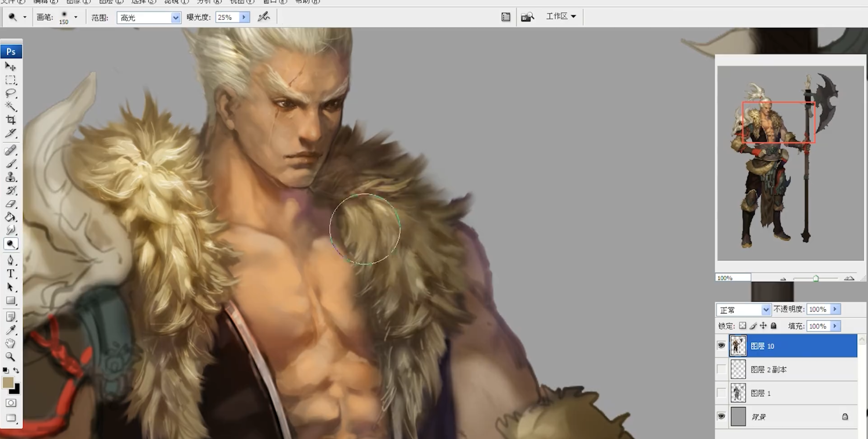Show layer 图层 2 副本

[721, 369]
